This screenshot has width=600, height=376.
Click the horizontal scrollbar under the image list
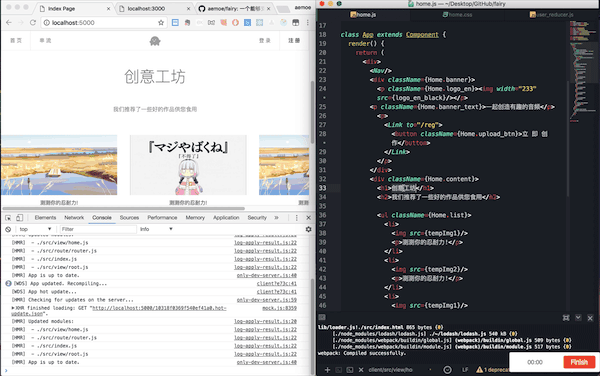coord(124,208)
